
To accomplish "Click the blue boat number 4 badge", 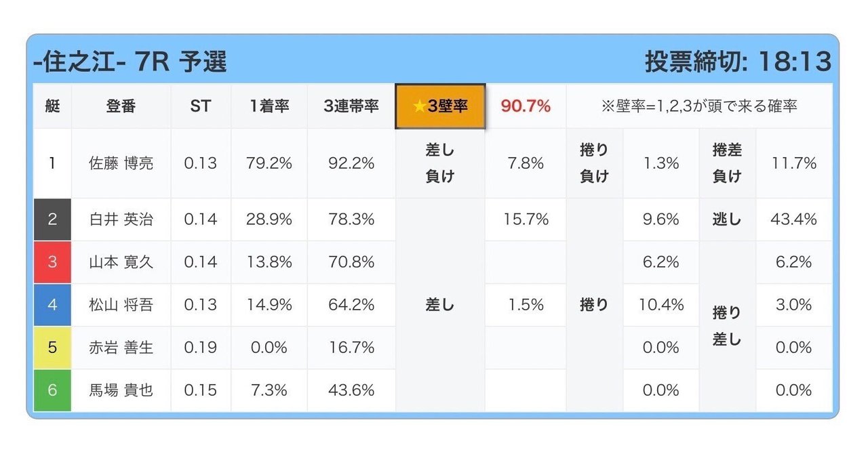I will coord(52,305).
